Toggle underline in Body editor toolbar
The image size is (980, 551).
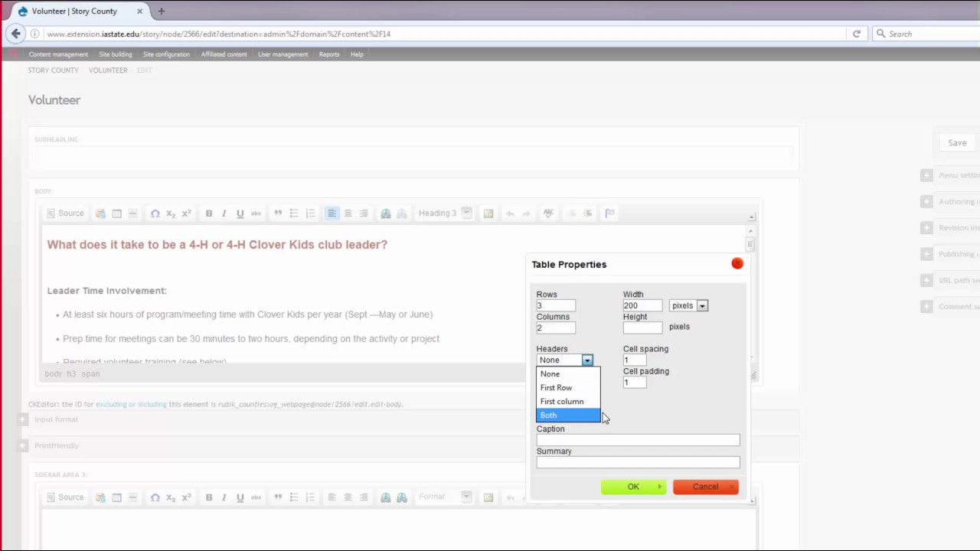click(x=240, y=214)
